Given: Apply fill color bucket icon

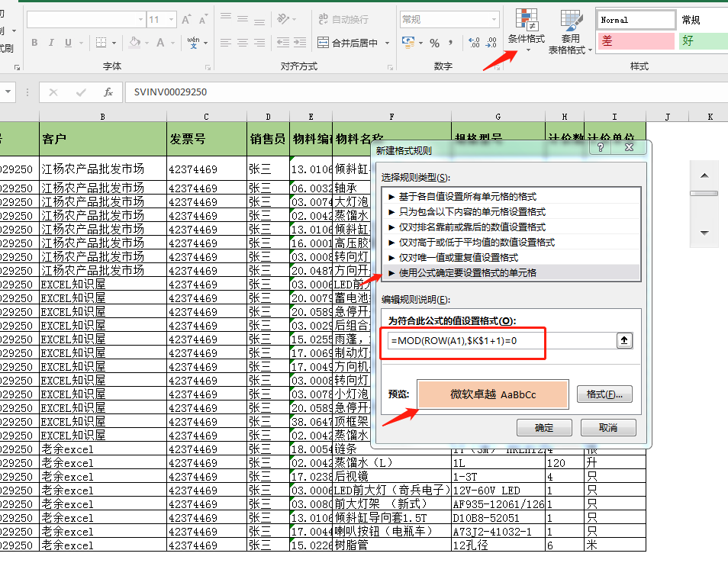Looking at the screenshot, I should pyautogui.click(x=134, y=43).
